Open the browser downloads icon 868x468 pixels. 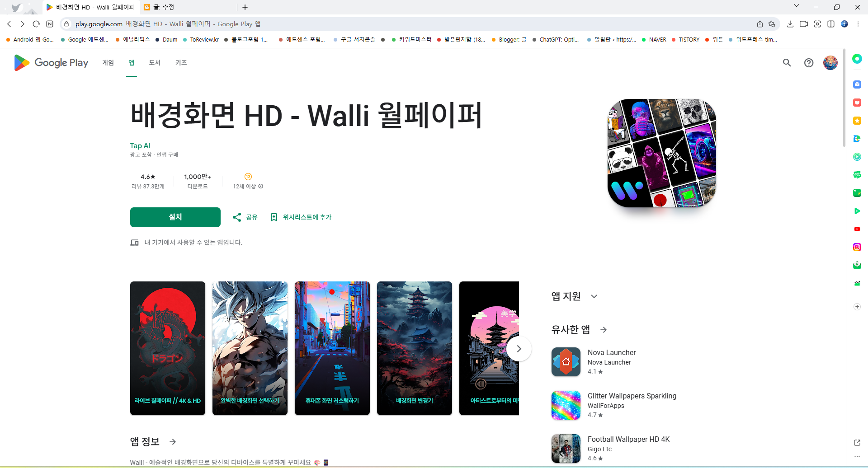tap(790, 24)
